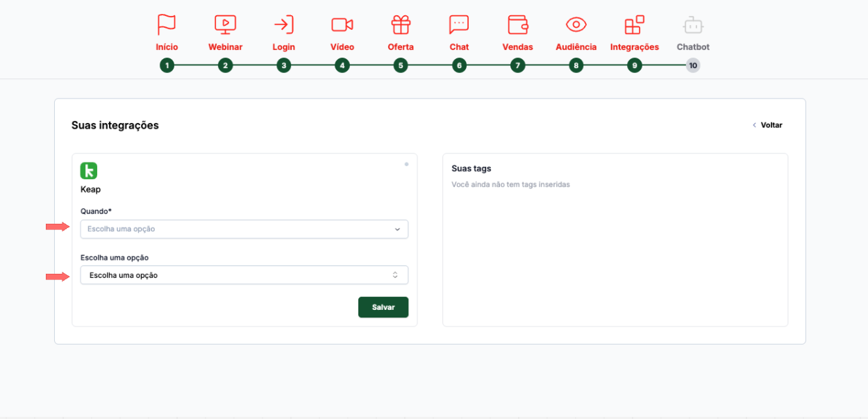Open the Vendas wallet icon
This screenshot has height=419, width=868.
tap(517, 24)
